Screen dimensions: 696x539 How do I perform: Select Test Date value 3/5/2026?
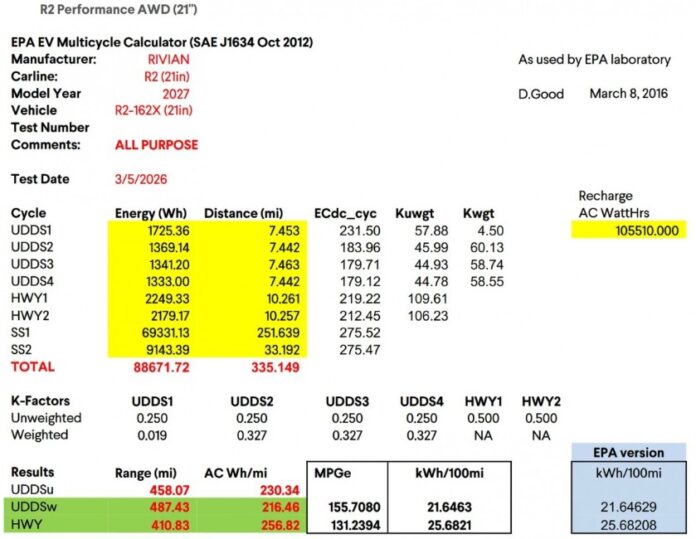click(x=141, y=179)
